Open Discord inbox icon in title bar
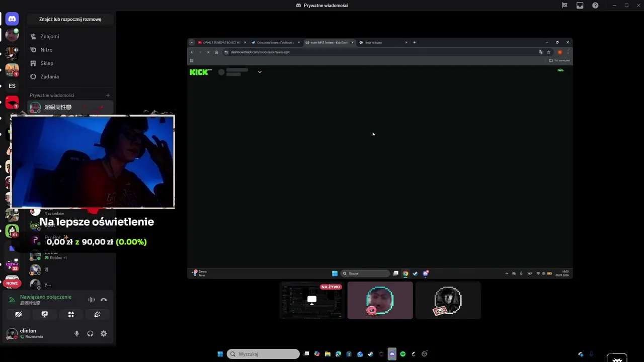The image size is (644, 362). [x=580, y=6]
